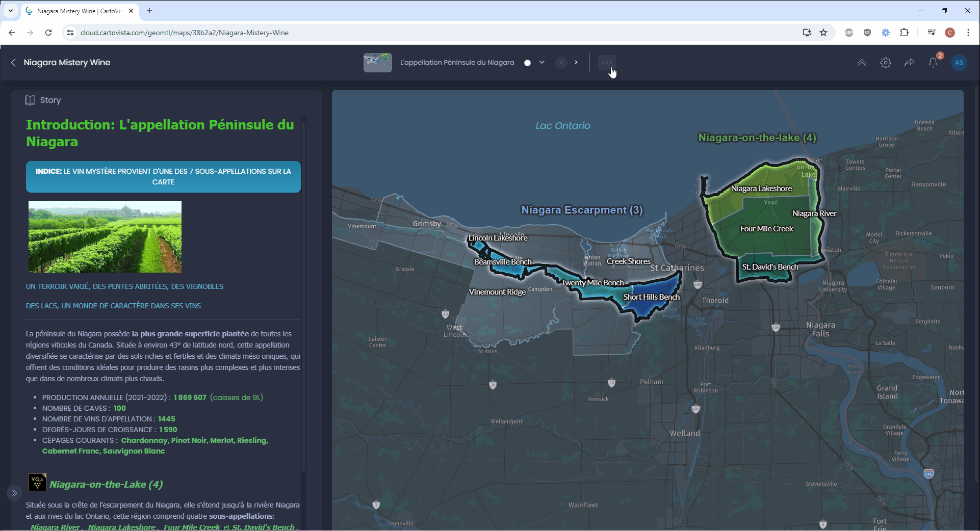
Task: Select Niagara Lakeshore label on map
Action: 761,189
